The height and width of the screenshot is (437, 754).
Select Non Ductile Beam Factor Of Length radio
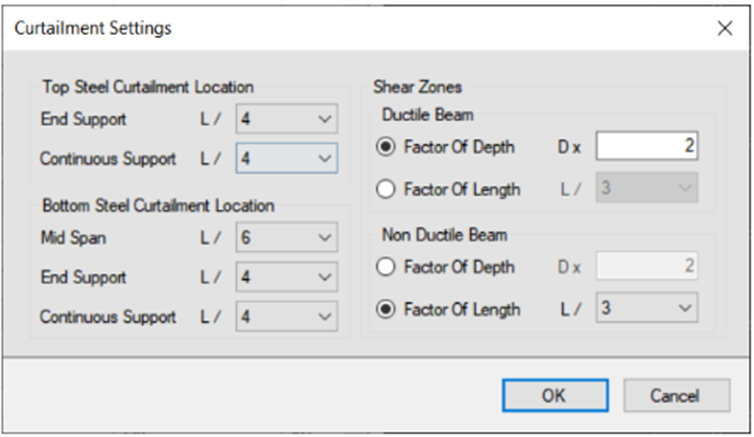tap(385, 309)
